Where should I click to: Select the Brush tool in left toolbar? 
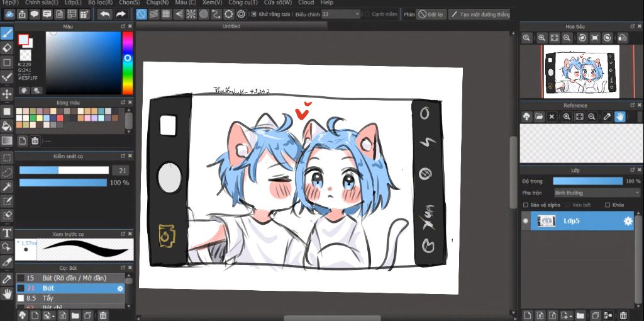click(x=7, y=33)
